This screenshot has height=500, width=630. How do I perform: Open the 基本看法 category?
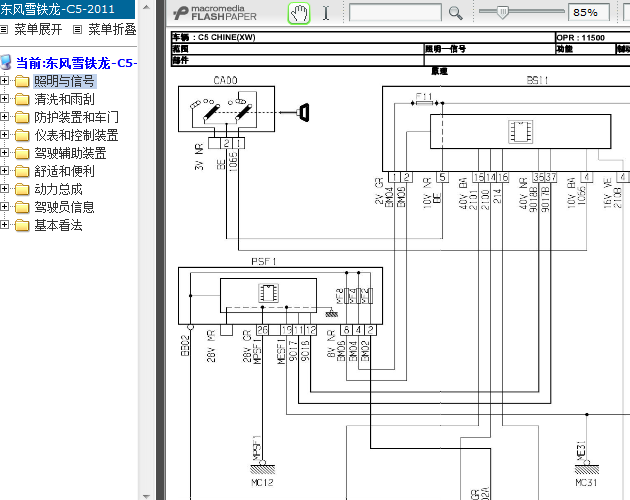coord(58,225)
